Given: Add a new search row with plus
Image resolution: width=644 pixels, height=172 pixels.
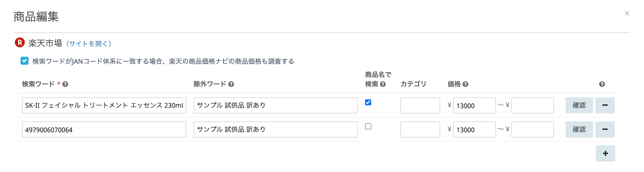Looking at the screenshot, I should click(x=605, y=153).
